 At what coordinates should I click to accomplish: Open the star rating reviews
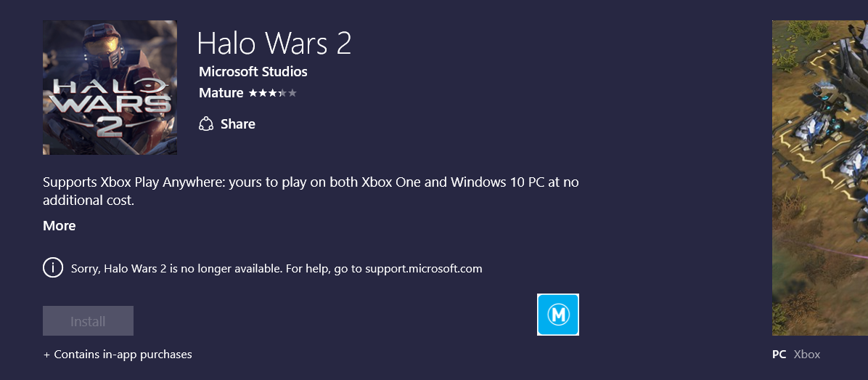click(273, 93)
